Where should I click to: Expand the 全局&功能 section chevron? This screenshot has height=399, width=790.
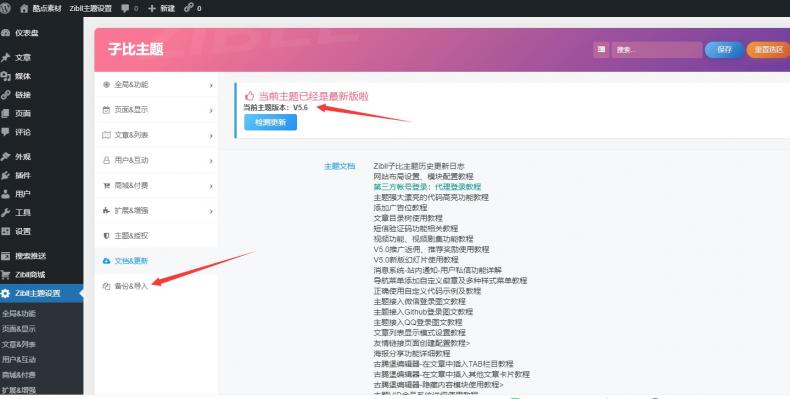pyautogui.click(x=211, y=85)
